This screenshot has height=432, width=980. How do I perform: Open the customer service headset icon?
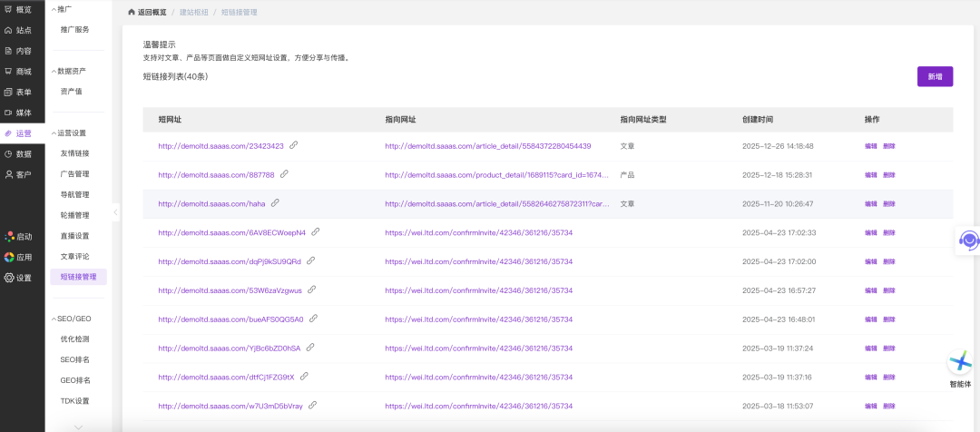(968, 241)
